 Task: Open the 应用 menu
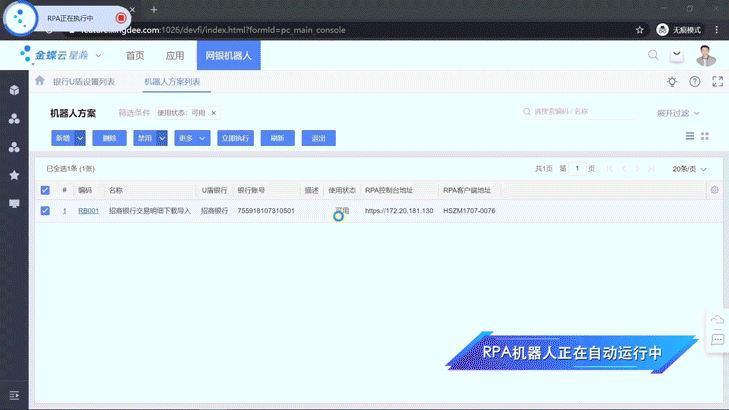[175, 56]
